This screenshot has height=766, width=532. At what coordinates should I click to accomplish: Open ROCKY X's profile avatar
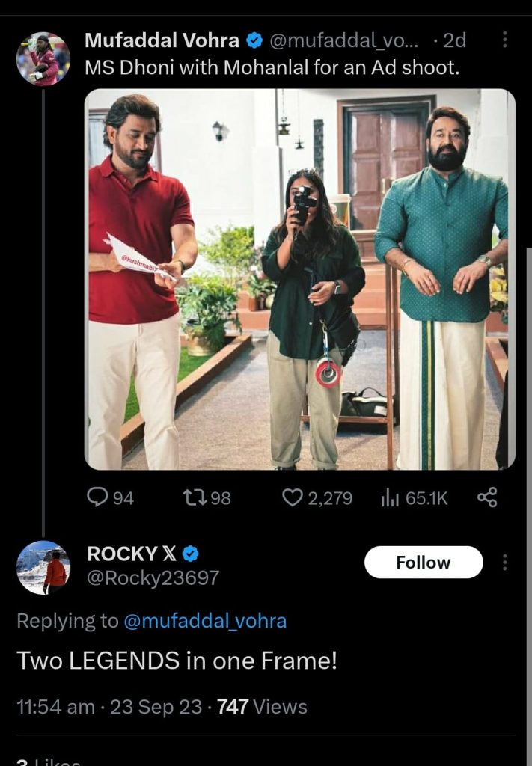point(43,567)
